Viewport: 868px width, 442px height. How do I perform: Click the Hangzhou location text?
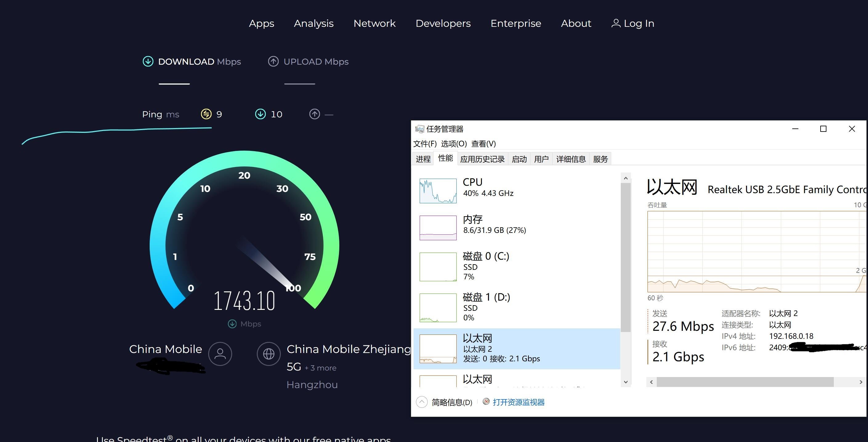coord(312,385)
